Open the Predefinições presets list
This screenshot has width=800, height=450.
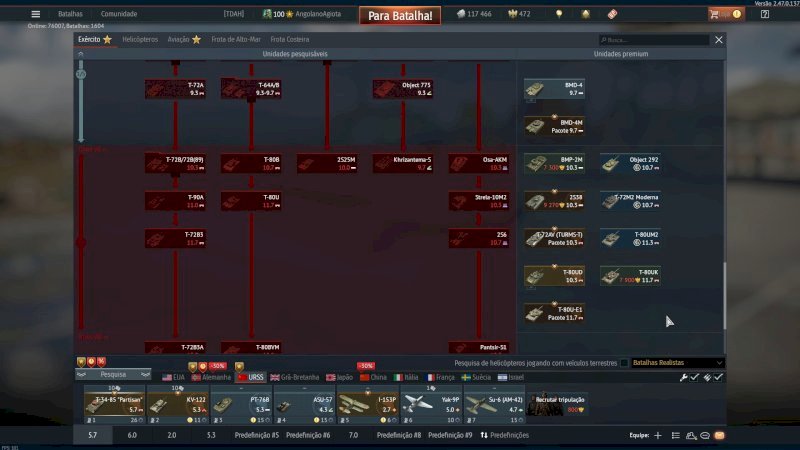[506, 435]
